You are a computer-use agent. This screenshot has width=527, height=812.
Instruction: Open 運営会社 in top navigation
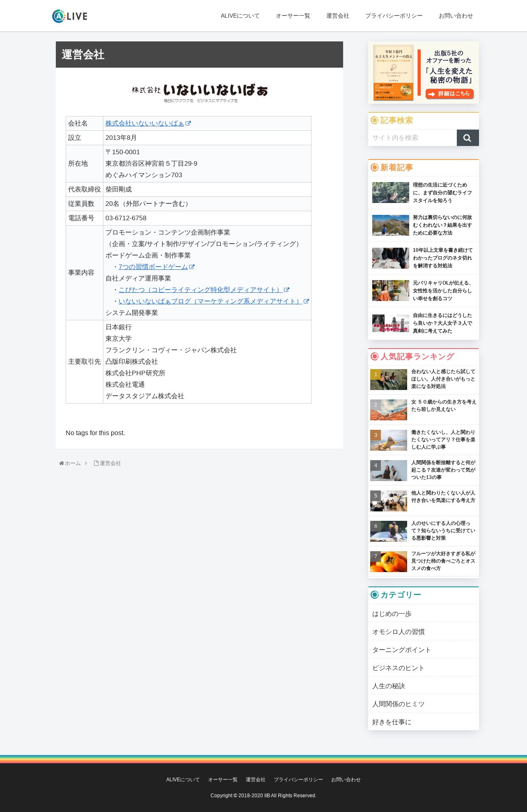pos(338,16)
